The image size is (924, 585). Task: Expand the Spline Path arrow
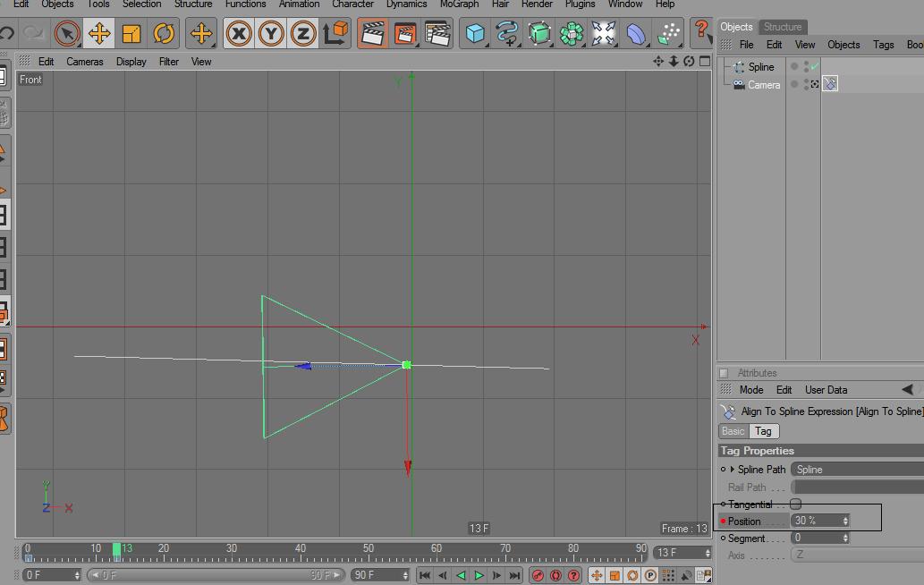click(x=733, y=470)
